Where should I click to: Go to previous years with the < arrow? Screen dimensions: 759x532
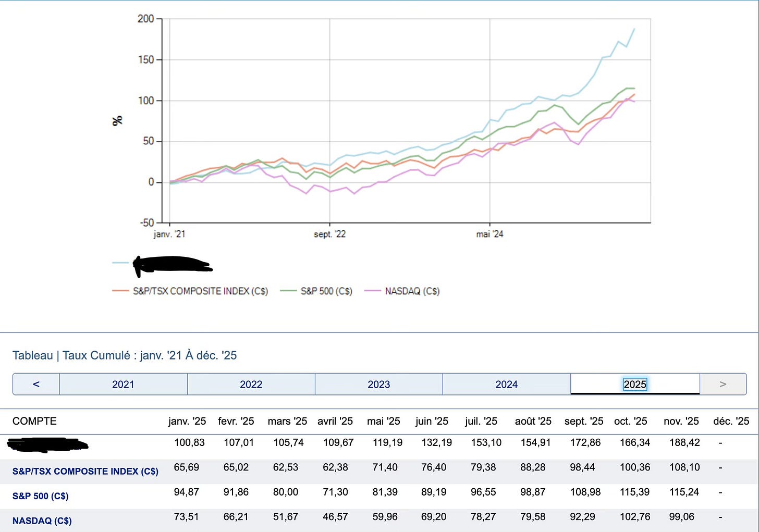tap(36, 384)
